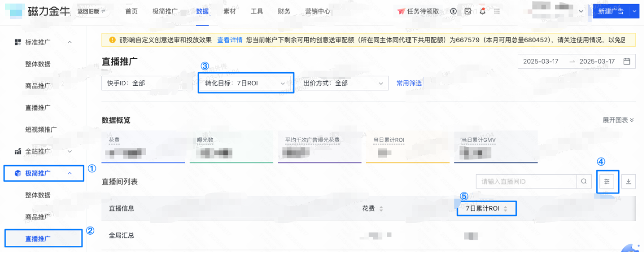Sort the table by 花费 column arrows
644x254 pixels.
(x=381, y=209)
